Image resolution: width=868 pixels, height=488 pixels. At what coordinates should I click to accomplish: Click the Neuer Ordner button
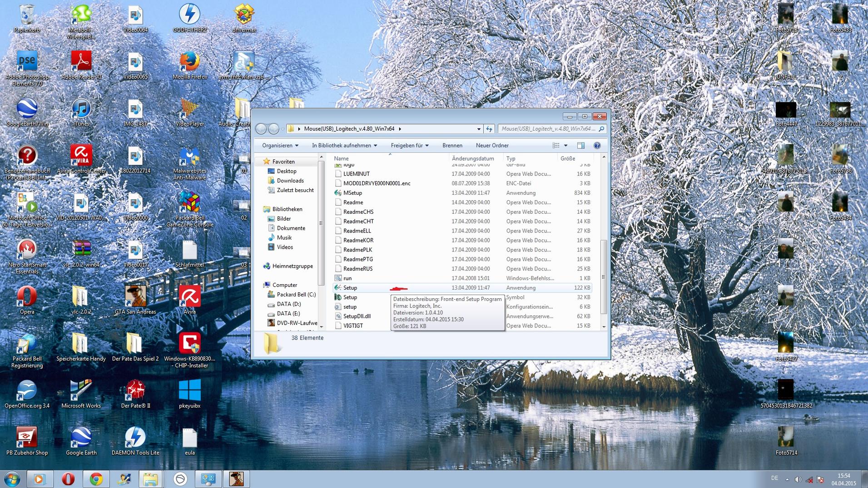(x=492, y=145)
